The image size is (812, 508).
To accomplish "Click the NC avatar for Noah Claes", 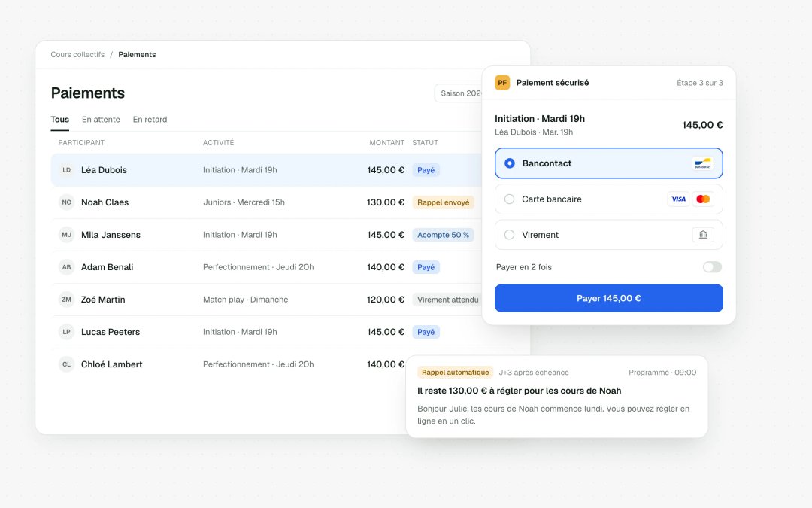I will (66, 202).
